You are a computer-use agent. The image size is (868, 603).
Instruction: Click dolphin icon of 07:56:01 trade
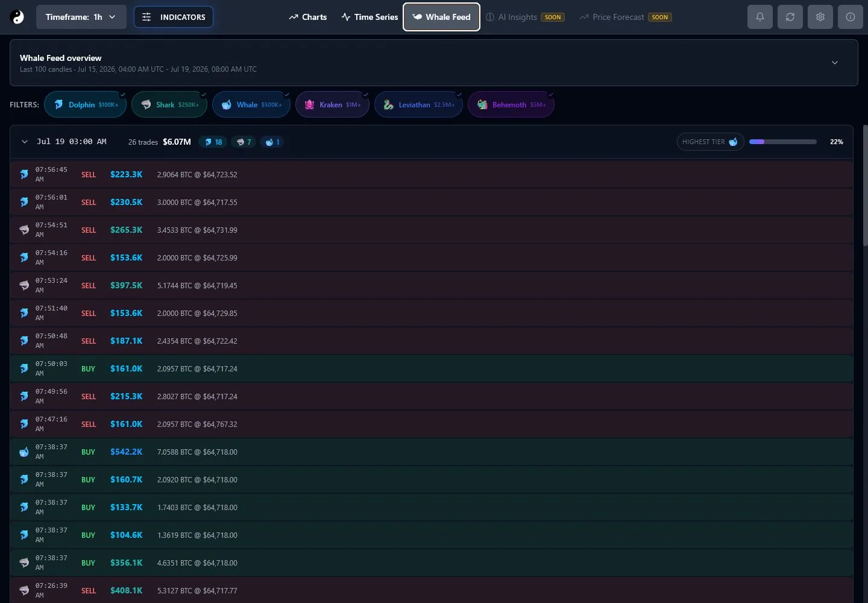[x=24, y=202]
